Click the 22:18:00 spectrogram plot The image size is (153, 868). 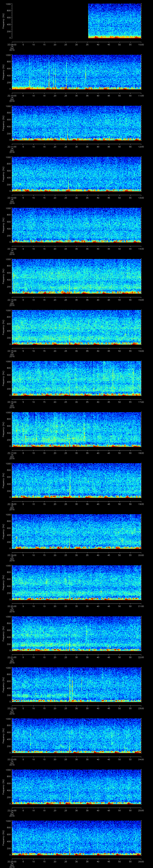click(76, 481)
